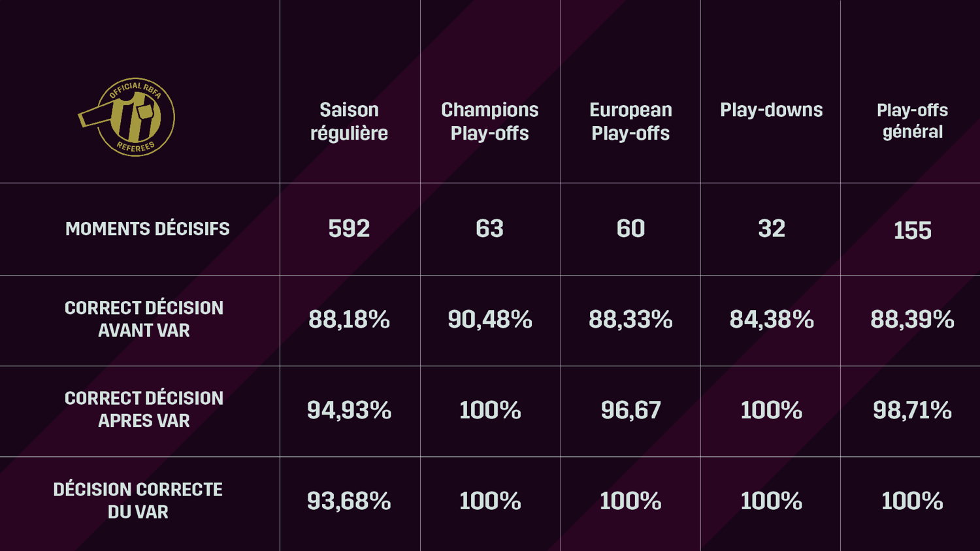Click the Play-offs général header
980x551 pixels.
[x=912, y=121]
